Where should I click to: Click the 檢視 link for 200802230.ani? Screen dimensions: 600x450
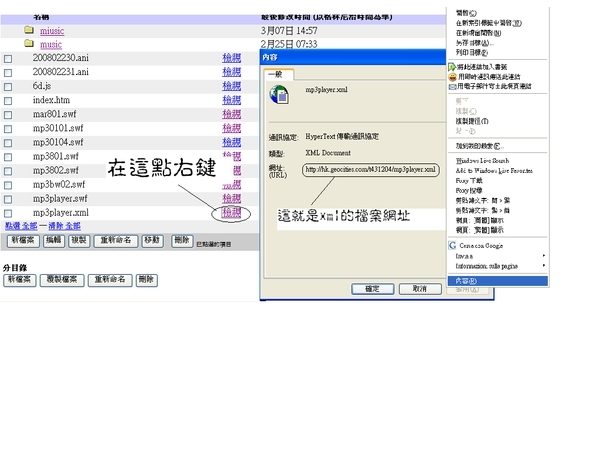[x=232, y=58]
